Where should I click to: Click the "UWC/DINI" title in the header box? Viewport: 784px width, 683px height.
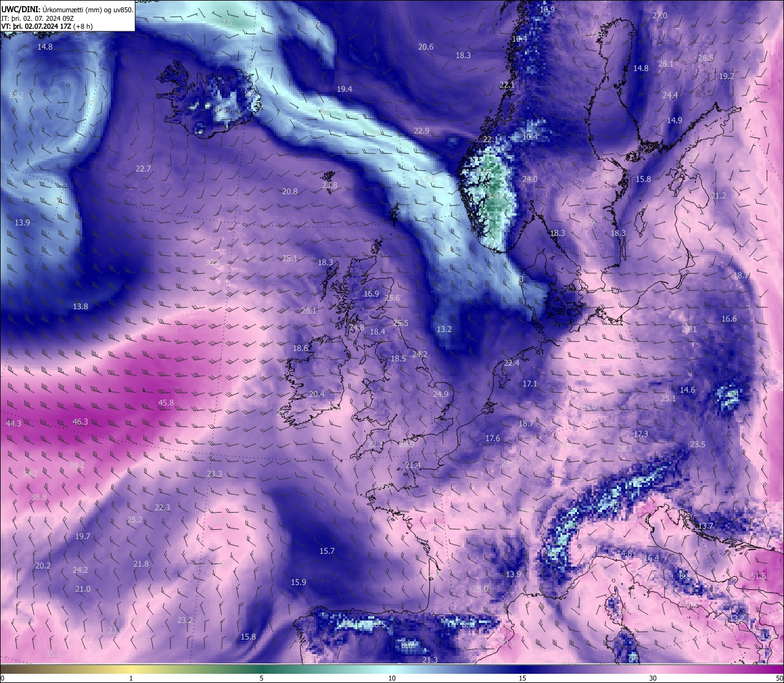point(21,9)
